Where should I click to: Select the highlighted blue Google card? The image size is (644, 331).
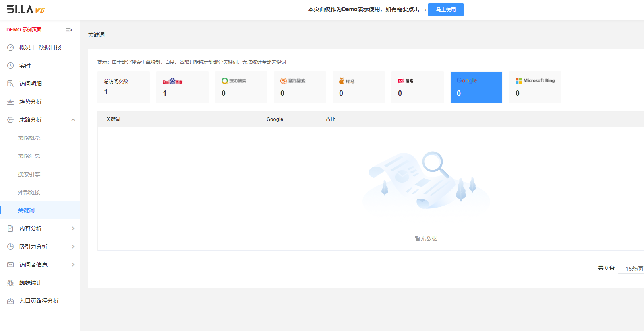pos(476,87)
